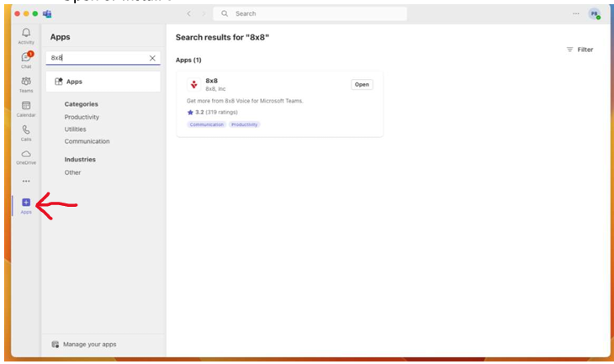Click the 8x8 app title
Screen dimensions: 614x364
click(x=211, y=81)
